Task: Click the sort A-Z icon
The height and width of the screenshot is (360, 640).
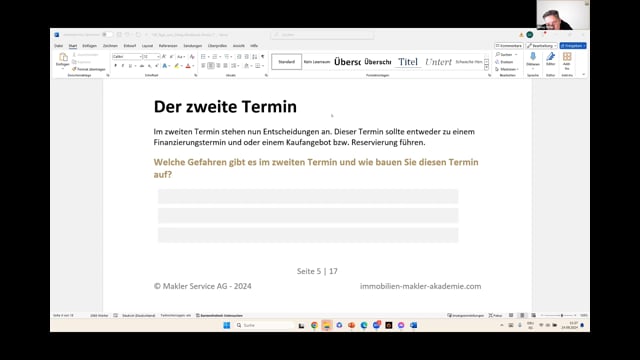Action: pos(255,57)
